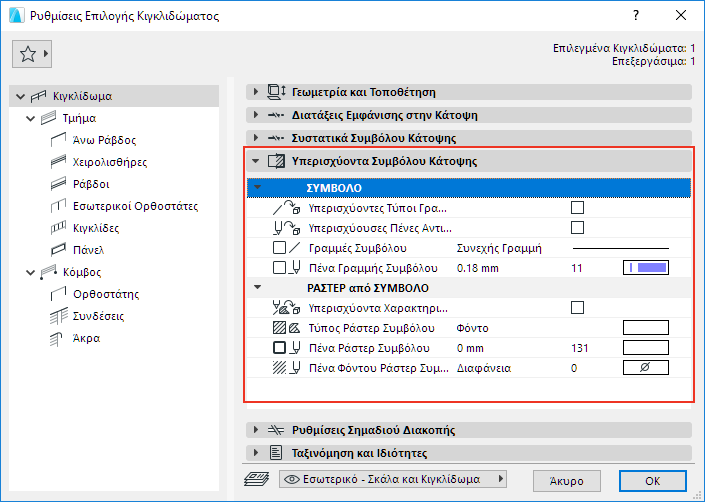Toggle Υπερισχύουσες Πένες checkbox

(x=577, y=228)
